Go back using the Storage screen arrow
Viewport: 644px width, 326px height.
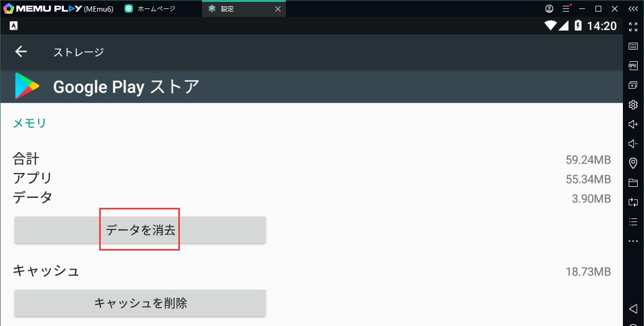pyautogui.click(x=21, y=52)
